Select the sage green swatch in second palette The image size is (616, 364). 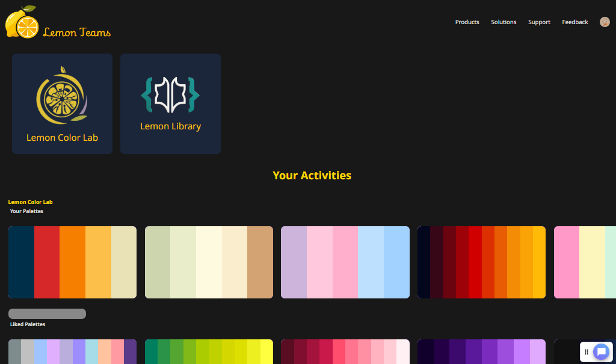click(x=158, y=262)
